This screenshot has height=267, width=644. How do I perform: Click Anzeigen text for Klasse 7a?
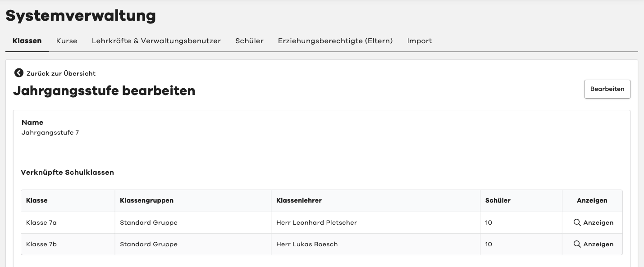click(x=598, y=222)
